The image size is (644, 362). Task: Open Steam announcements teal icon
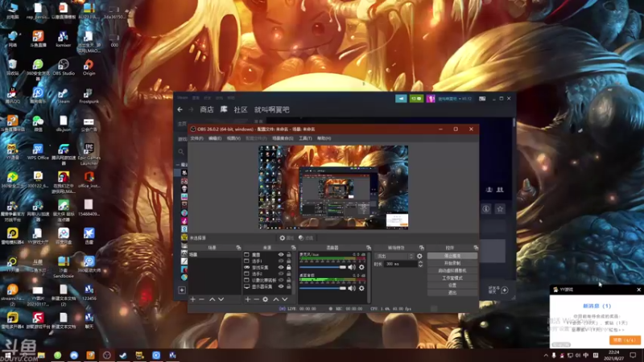click(x=401, y=98)
